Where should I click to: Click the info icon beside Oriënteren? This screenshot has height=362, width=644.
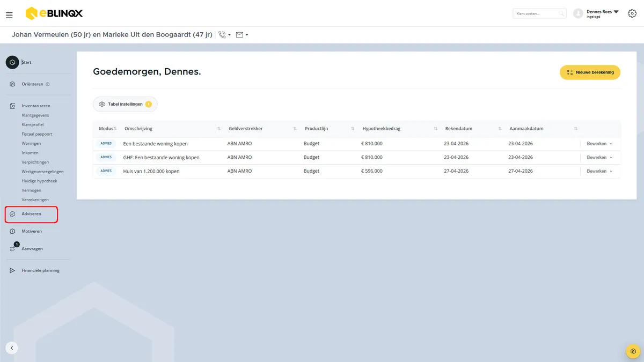coord(48,84)
